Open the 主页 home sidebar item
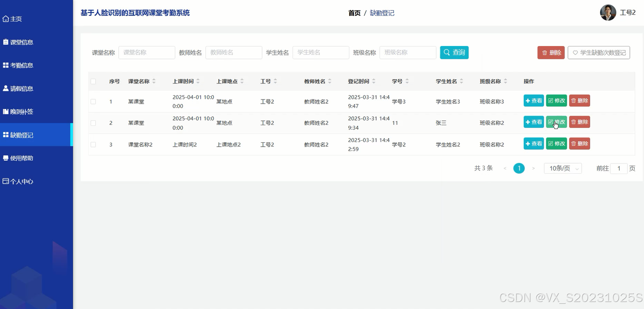 pos(12,19)
